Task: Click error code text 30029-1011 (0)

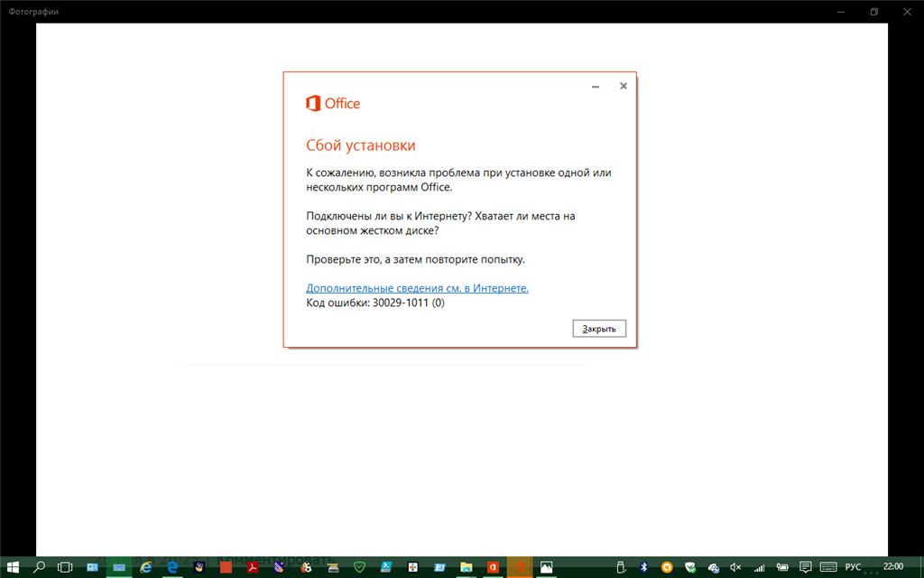Action: [409, 303]
